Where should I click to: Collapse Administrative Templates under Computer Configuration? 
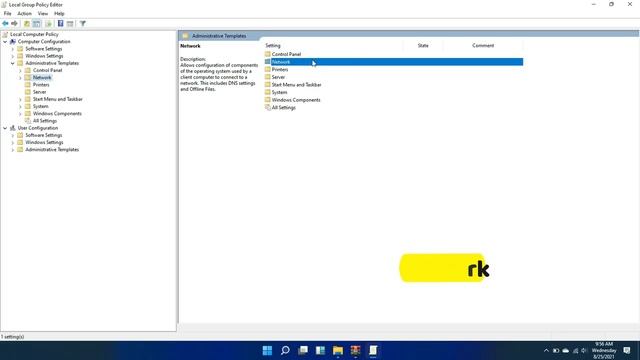13,63
